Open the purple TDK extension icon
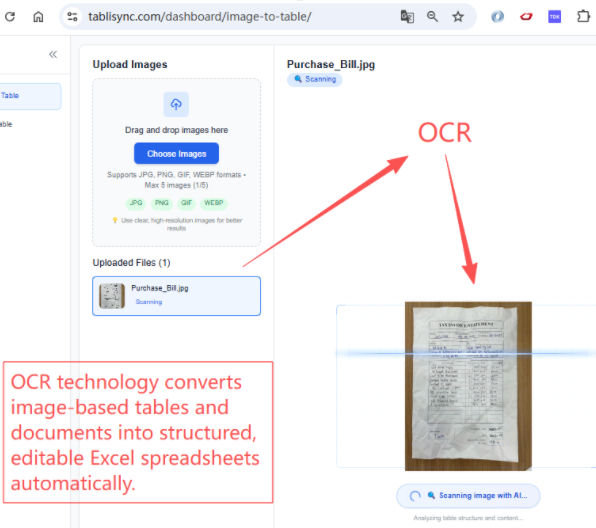Screen dimensions: 596x528 [555, 16]
